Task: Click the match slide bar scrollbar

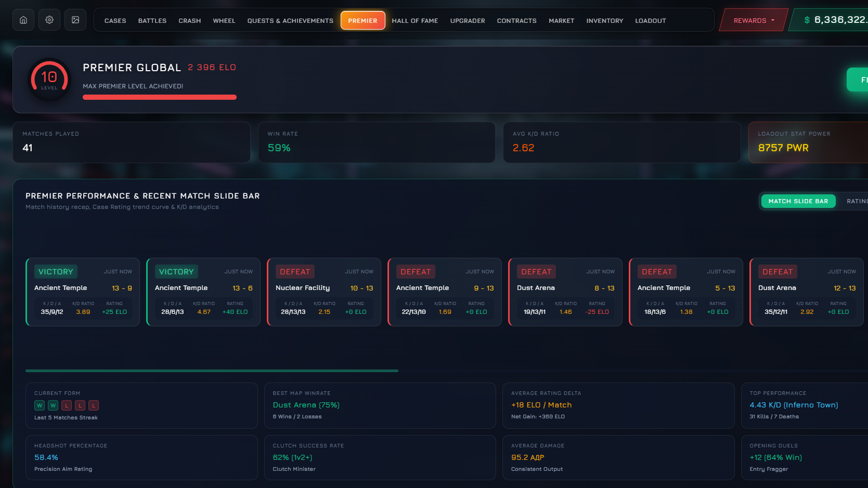Action: [212, 371]
